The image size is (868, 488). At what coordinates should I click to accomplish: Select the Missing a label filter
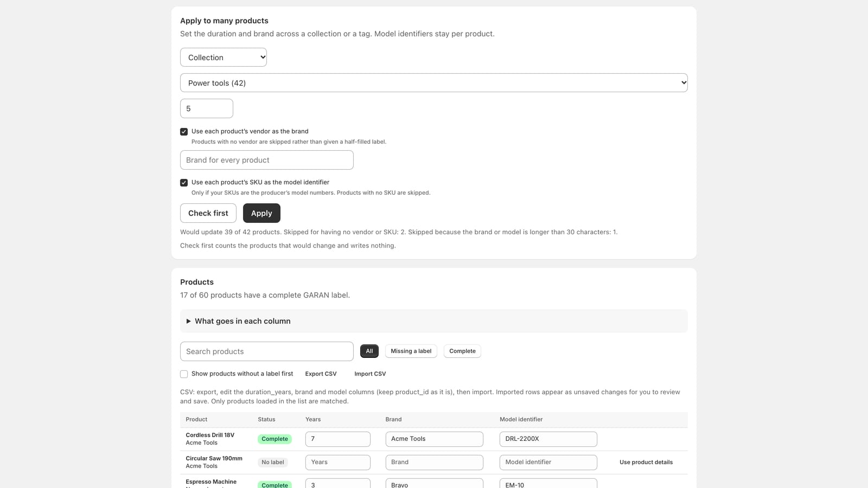click(x=411, y=351)
